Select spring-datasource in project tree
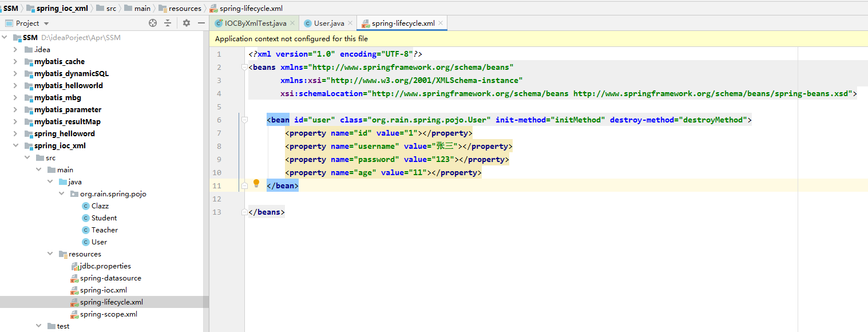868x332 pixels. [x=110, y=278]
